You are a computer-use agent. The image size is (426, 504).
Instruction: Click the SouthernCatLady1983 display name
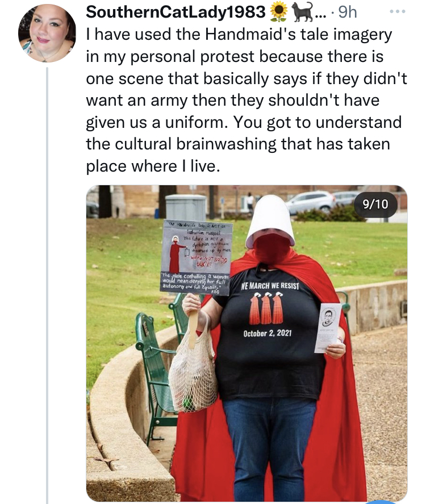click(x=176, y=12)
